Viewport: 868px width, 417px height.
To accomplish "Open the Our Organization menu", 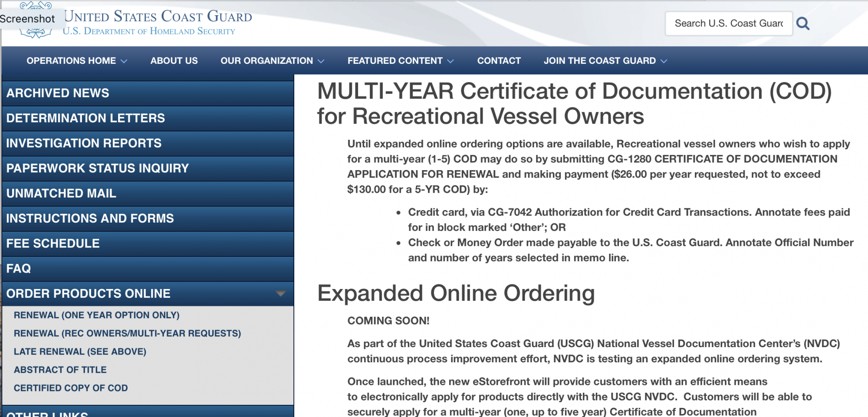I will [x=266, y=61].
